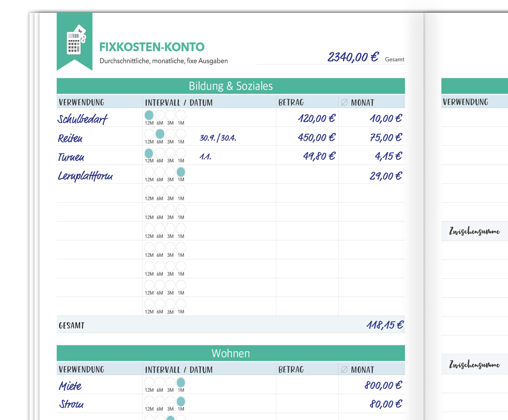Click the monthly value 75,00 €
508x420 pixels.
(x=386, y=137)
